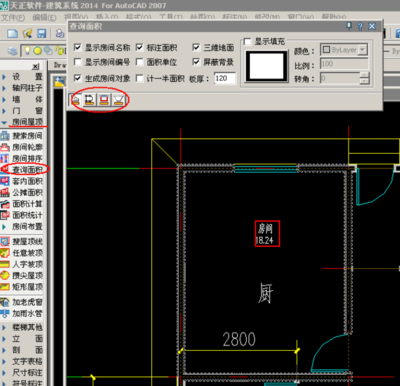Expand the 立面 menu group
The width and height of the screenshot is (400, 386).
coord(22,339)
